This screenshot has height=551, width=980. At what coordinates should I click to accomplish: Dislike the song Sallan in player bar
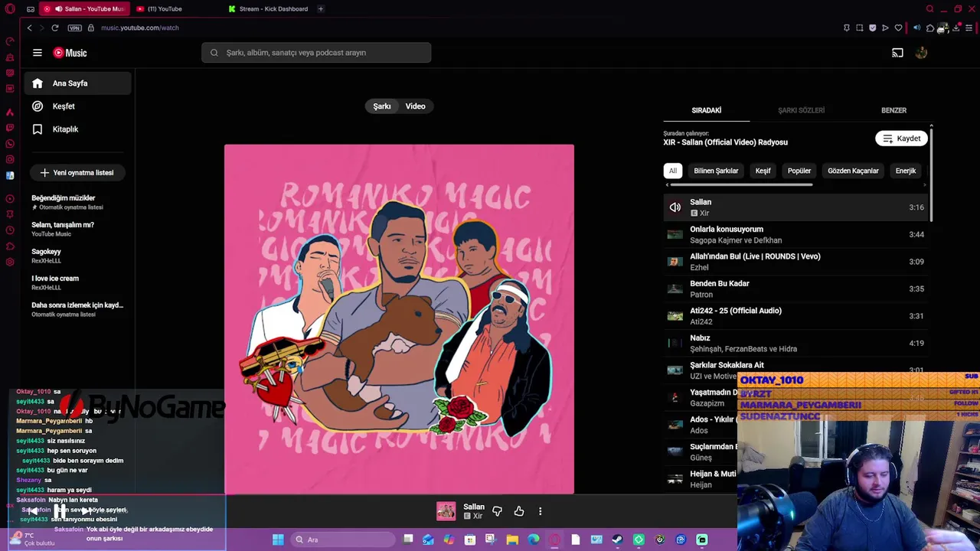coord(497,511)
